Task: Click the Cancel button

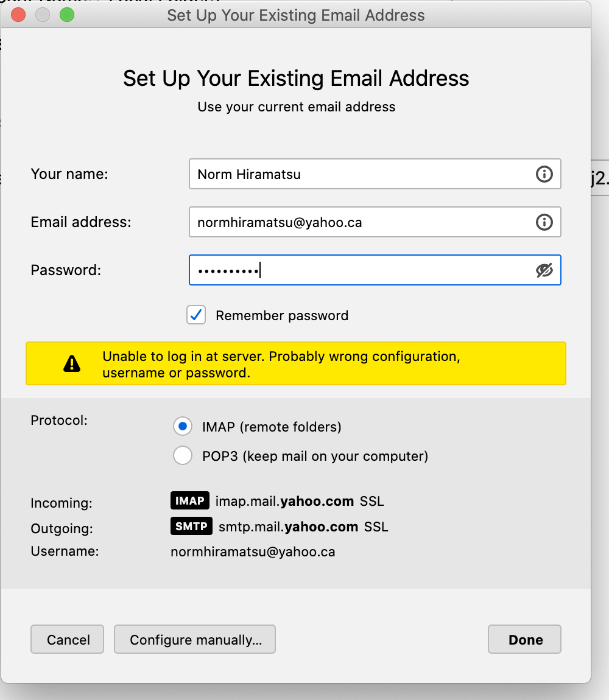Action: click(68, 639)
